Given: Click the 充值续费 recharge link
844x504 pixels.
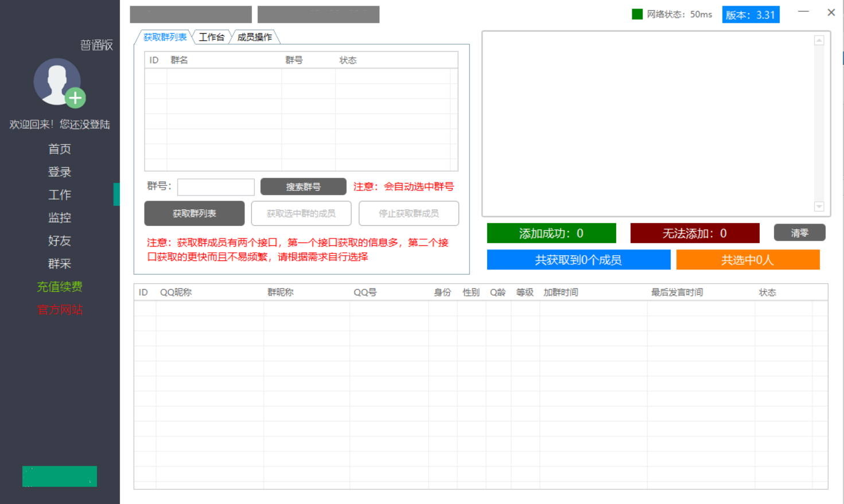Looking at the screenshot, I should (60, 287).
